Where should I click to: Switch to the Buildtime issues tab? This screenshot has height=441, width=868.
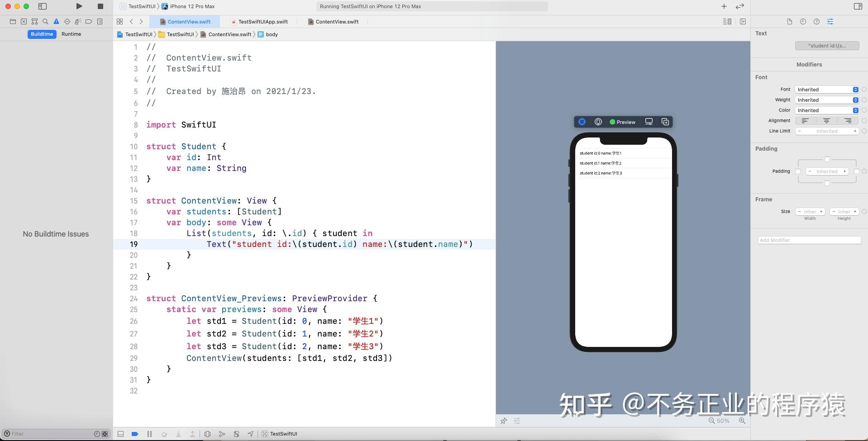pyautogui.click(x=42, y=34)
